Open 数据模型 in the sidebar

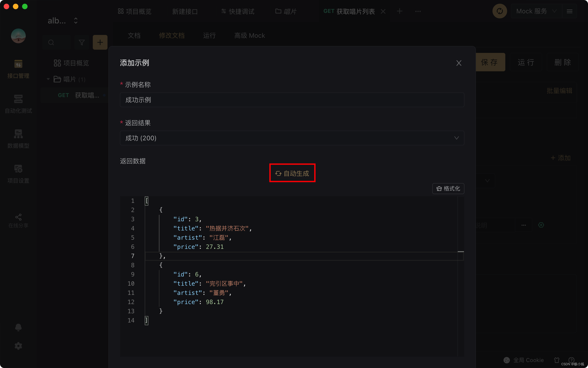[x=18, y=139]
